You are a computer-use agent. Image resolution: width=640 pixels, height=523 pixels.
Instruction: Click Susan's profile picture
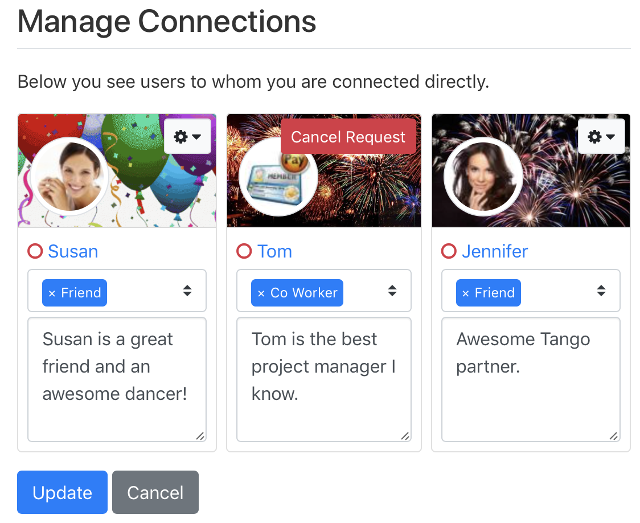click(x=69, y=176)
